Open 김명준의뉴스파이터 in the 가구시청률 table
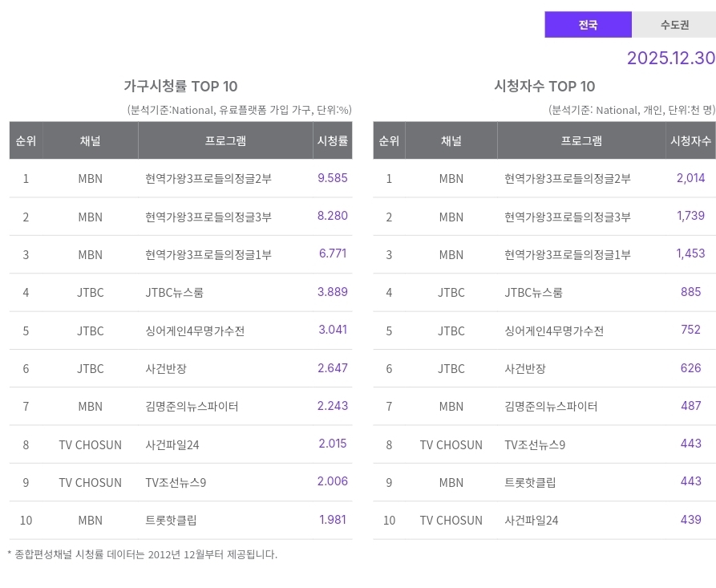Screen dimensions: 716x588 point(192,407)
